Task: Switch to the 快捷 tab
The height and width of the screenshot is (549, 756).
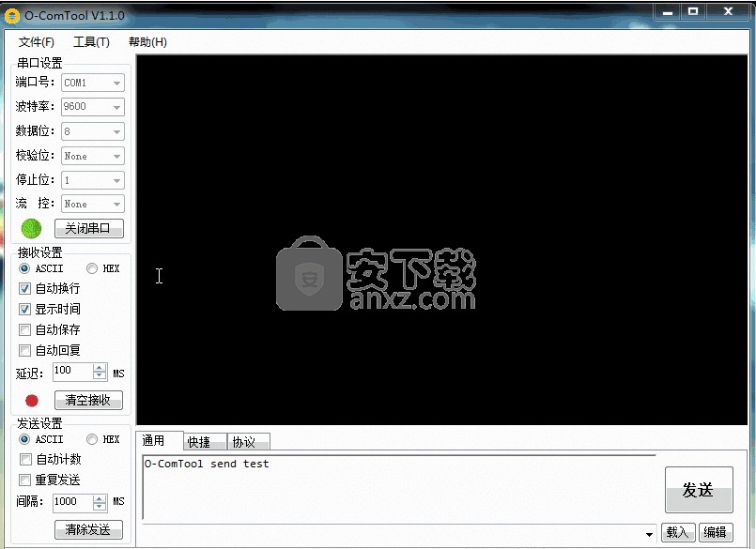Action: [205, 442]
